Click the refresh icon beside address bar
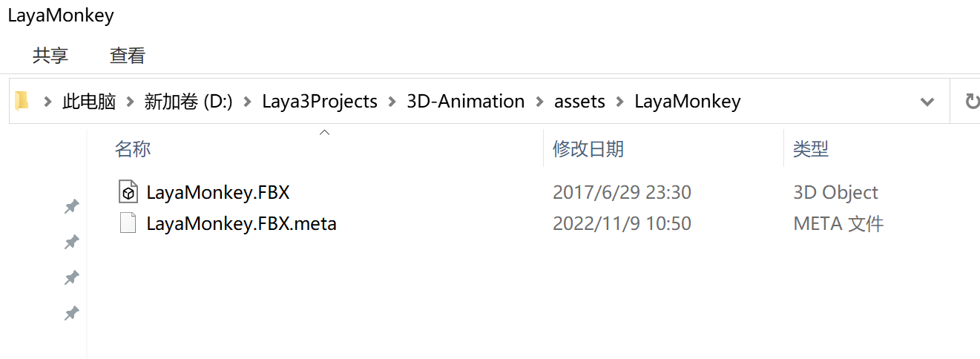The height and width of the screenshot is (359, 980). [x=970, y=102]
